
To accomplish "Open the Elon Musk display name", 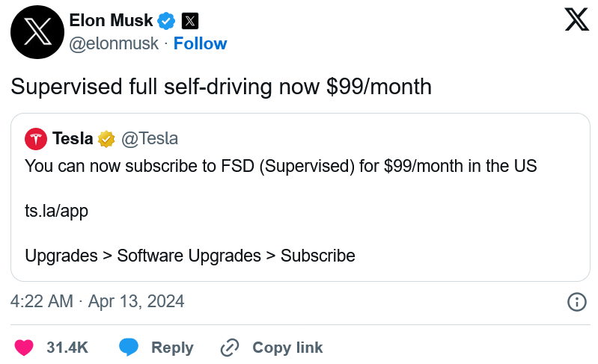I will coord(111,21).
